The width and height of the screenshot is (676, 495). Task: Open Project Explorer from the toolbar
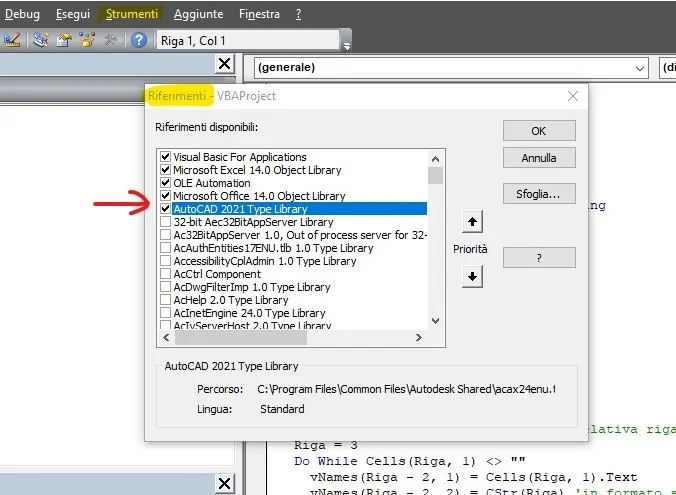41,41
